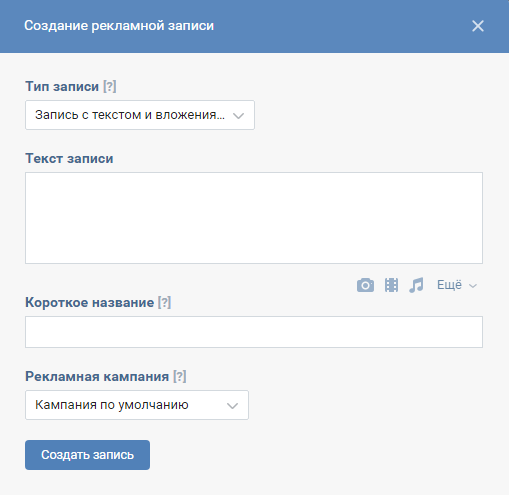Focus the Текст записи text area
The width and height of the screenshot is (509, 495).
[254, 218]
